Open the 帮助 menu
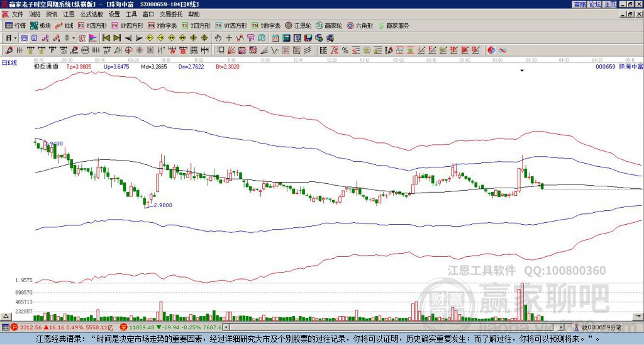The image size is (644, 345). click(x=194, y=14)
